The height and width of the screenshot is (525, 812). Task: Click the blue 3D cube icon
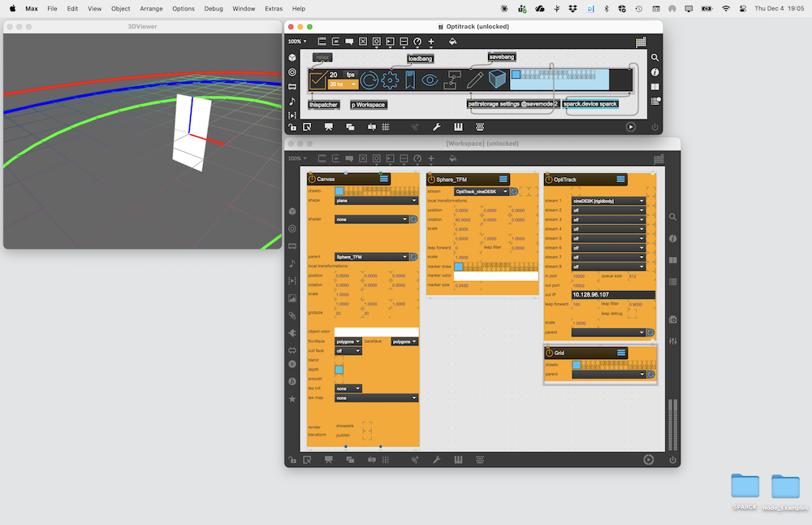click(497, 80)
